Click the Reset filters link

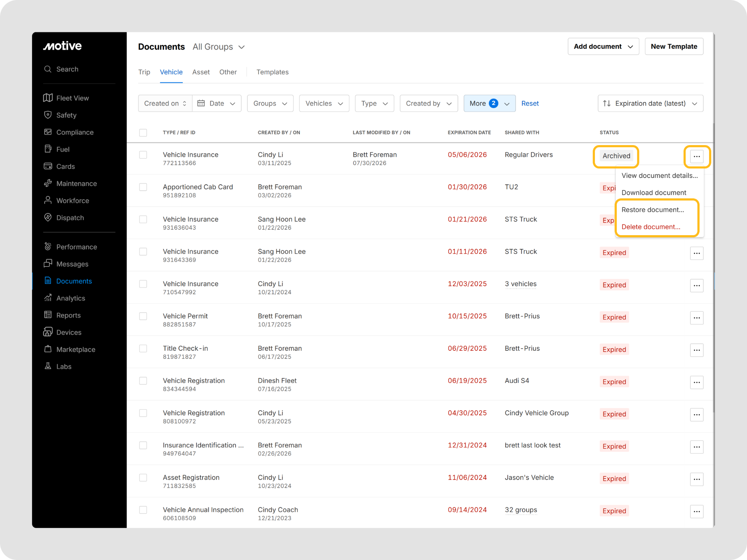pyautogui.click(x=530, y=104)
